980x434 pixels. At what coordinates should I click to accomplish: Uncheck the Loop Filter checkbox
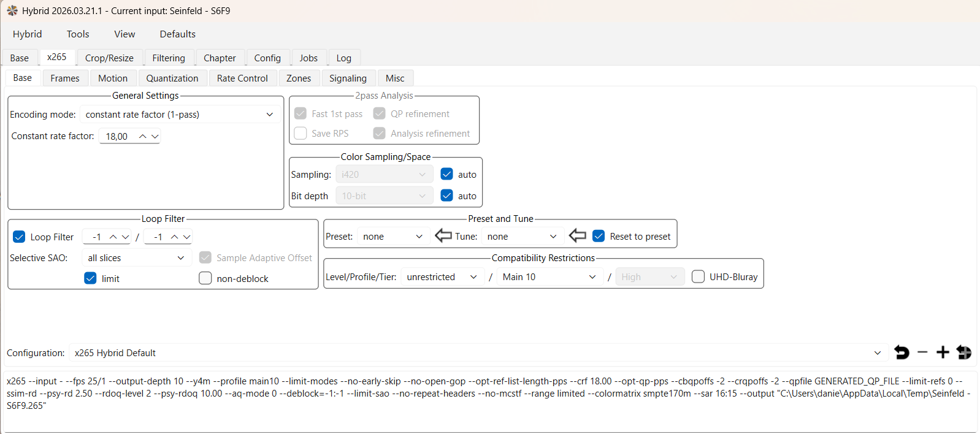pyautogui.click(x=19, y=237)
